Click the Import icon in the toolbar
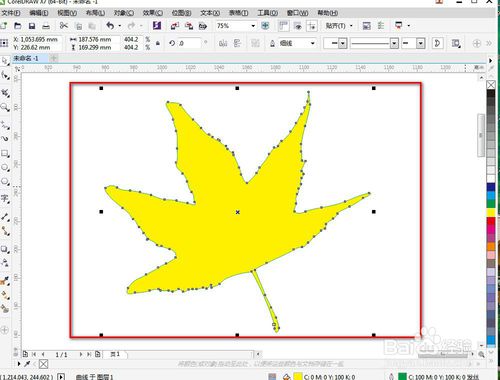The width and height of the screenshot is (500, 380). (x=175, y=26)
